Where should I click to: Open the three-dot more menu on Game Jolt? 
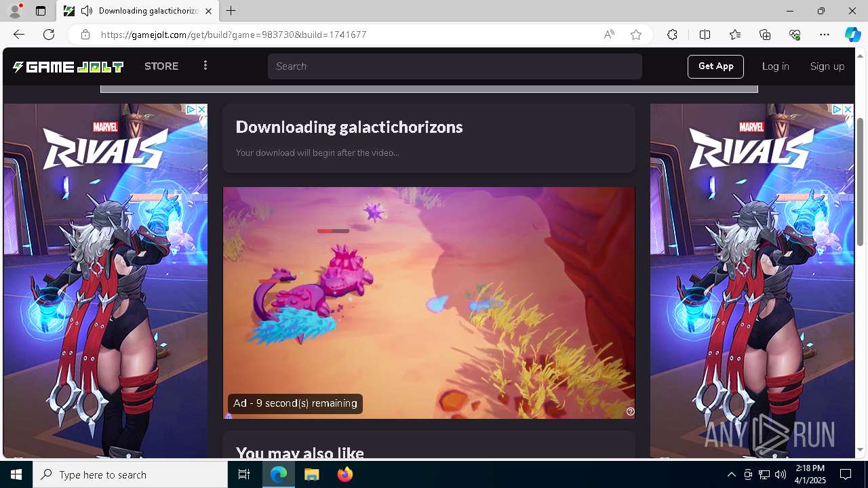[x=205, y=66]
